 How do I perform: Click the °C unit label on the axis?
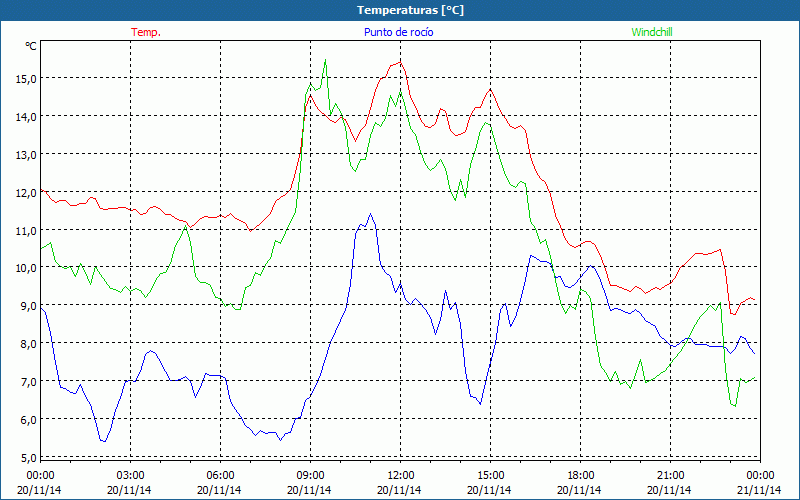pos(31,46)
